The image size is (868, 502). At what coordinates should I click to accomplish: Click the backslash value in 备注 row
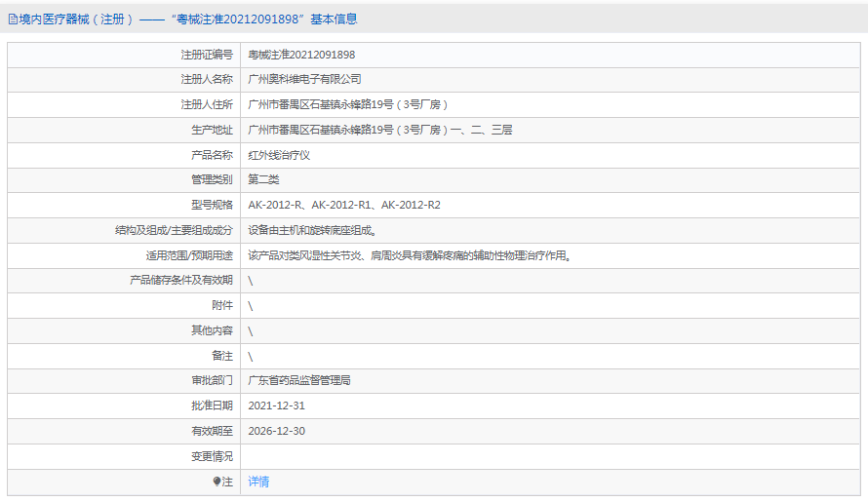pos(251,357)
